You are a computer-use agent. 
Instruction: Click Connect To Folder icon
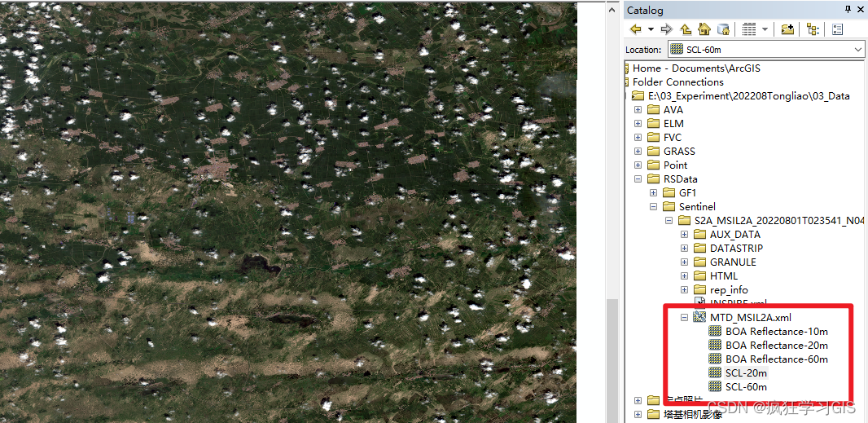click(x=787, y=29)
